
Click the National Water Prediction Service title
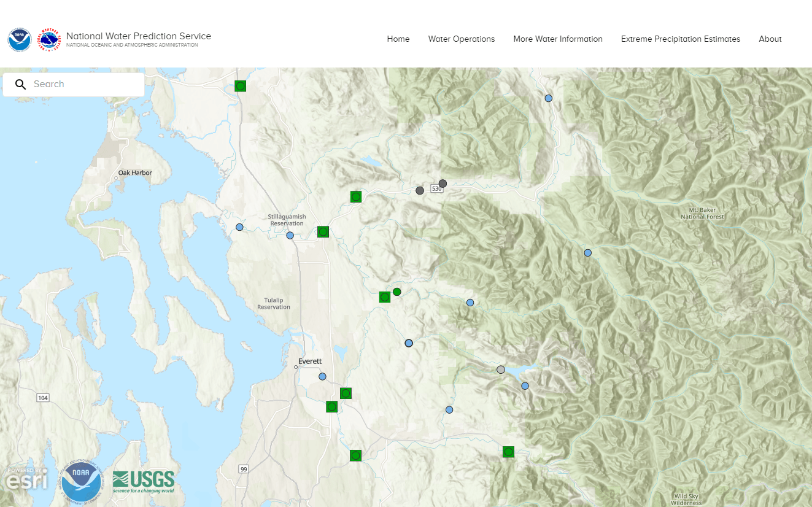pyautogui.click(x=139, y=36)
